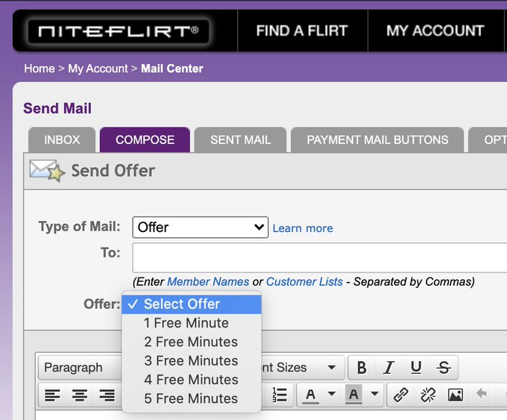The image size is (507, 420).
Task: Click the undo arrow icon
Action: pos(482,394)
